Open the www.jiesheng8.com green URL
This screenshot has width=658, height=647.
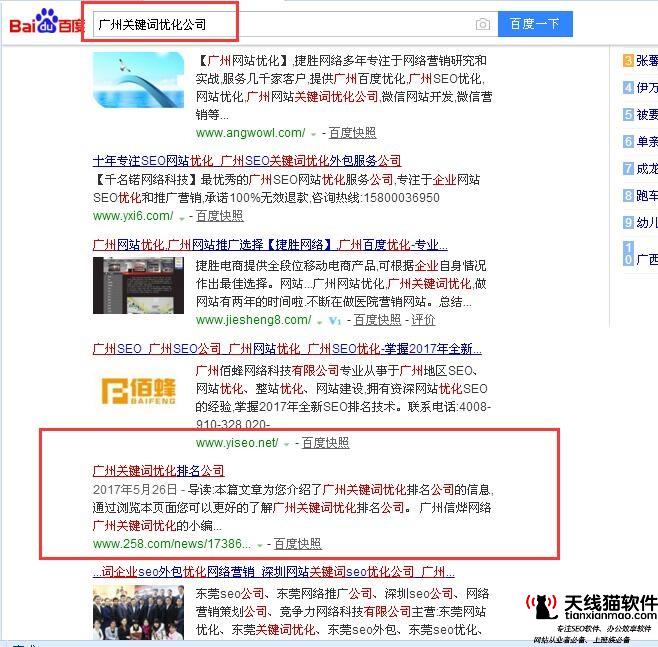[x=253, y=320]
